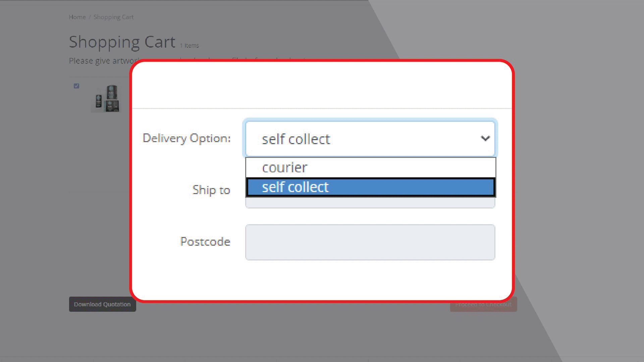Click the dimmed backdrop outside the dialog

coord(570,168)
